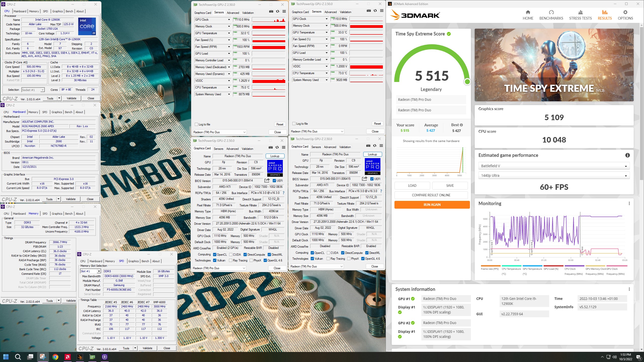Open GPU selector dropdown in bottom-right GPU-Z
This screenshot has width=644, height=362.
[x=316, y=266]
